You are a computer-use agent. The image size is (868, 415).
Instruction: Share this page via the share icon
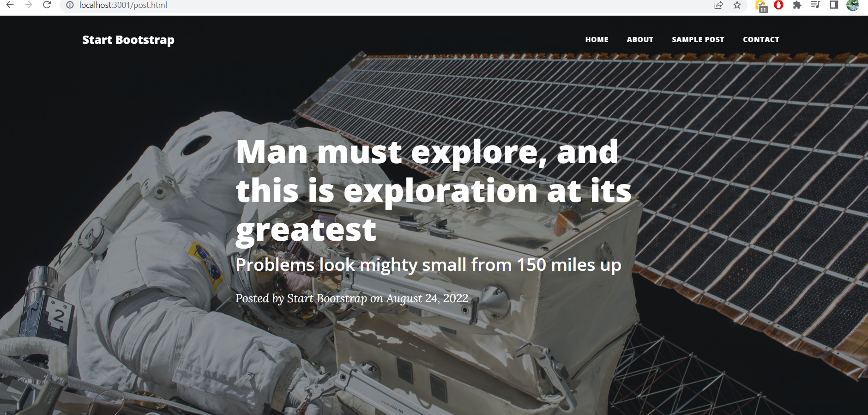pos(718,5)
